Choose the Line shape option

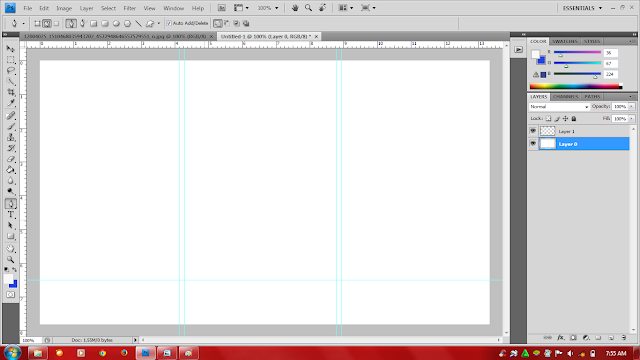point(138,23)
